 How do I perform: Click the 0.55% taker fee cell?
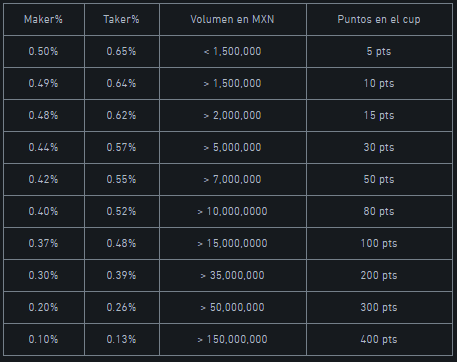(x=122, y=179)
